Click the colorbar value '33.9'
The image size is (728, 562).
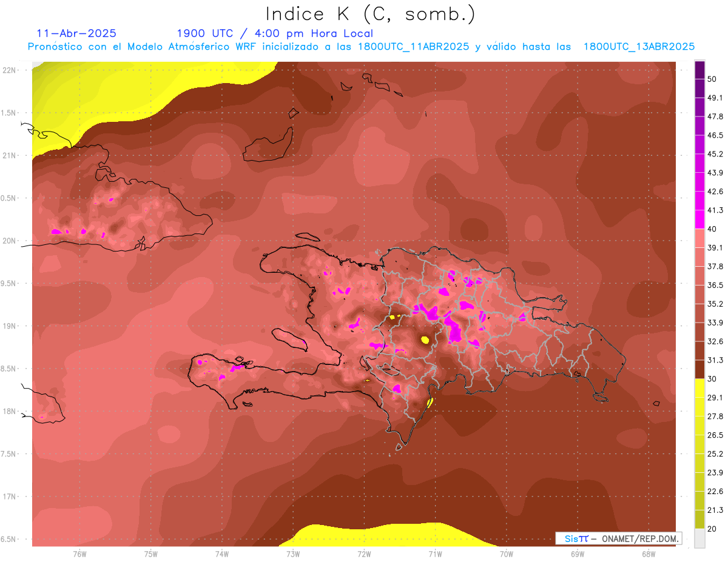(715, 323)
